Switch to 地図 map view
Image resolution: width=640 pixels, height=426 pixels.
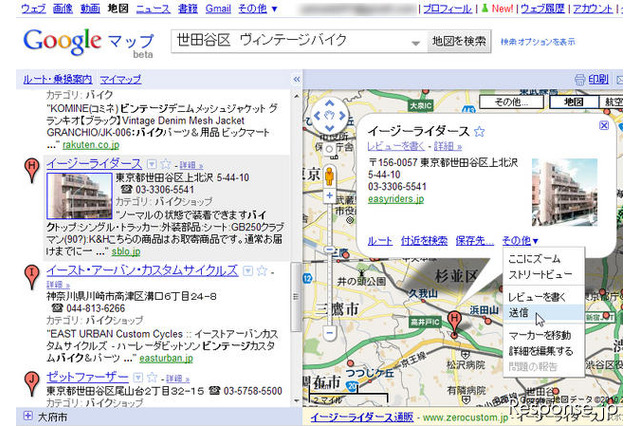[x=573, y=102]
